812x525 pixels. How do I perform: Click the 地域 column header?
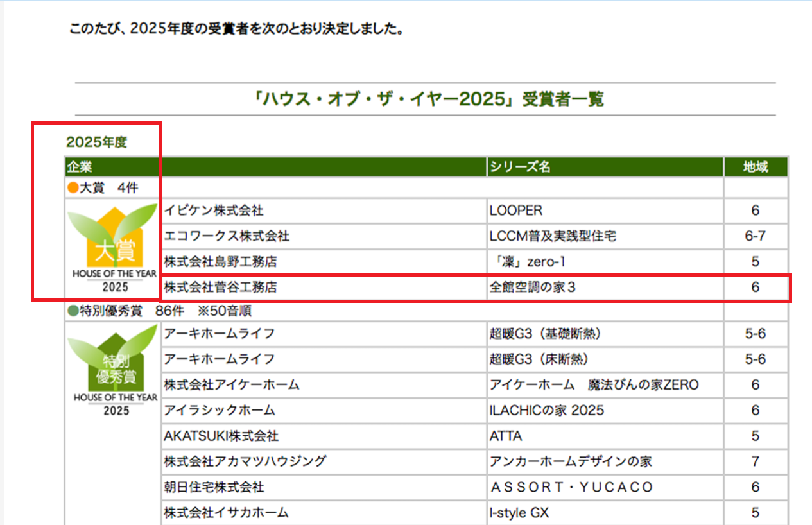(x=756, y=167)
